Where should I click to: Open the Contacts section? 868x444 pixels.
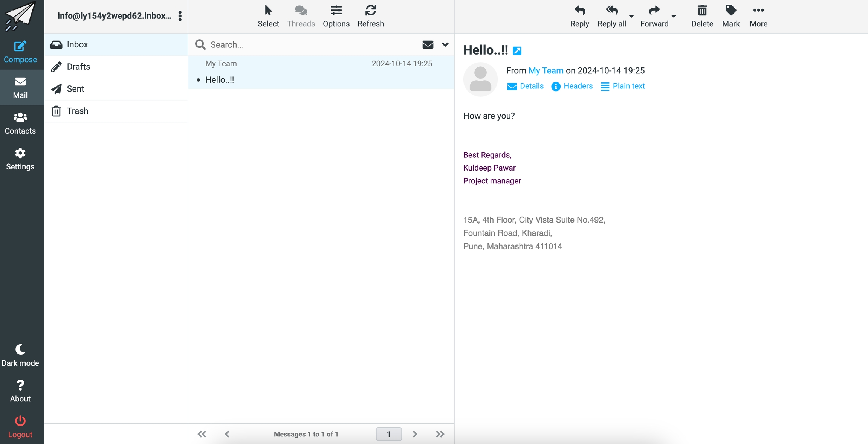(x=20, y=123)
